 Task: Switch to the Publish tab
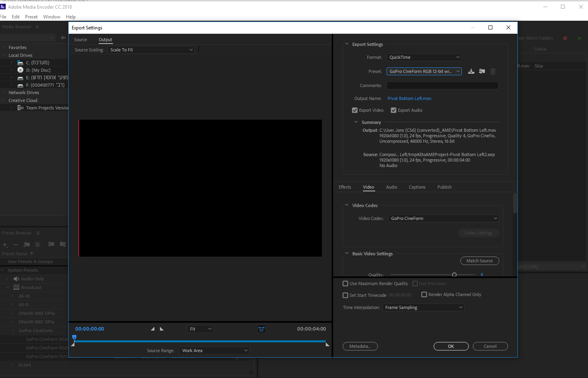click(445, 187)
